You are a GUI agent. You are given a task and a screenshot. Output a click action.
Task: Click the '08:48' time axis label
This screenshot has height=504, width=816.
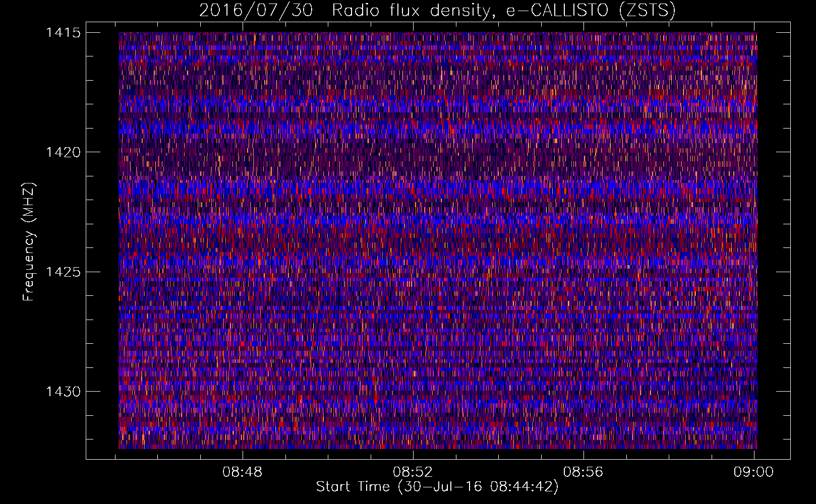pos(243,472)
